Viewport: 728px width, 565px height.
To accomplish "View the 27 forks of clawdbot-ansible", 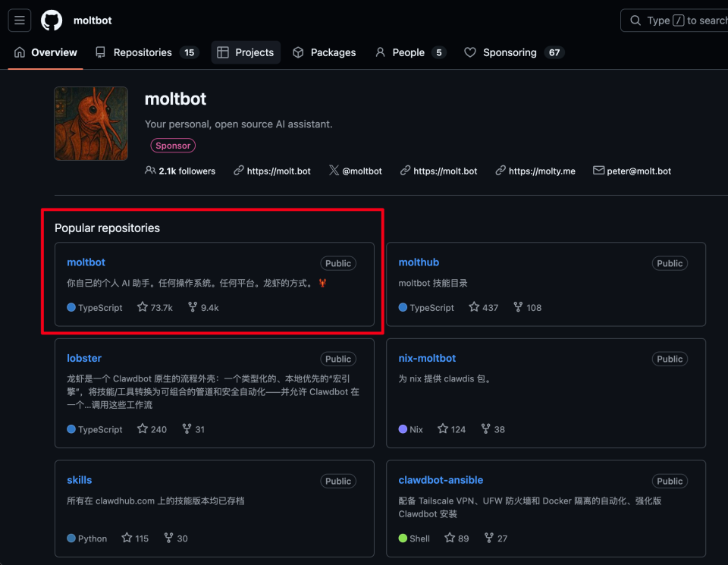I will click(x=496, y=538).
